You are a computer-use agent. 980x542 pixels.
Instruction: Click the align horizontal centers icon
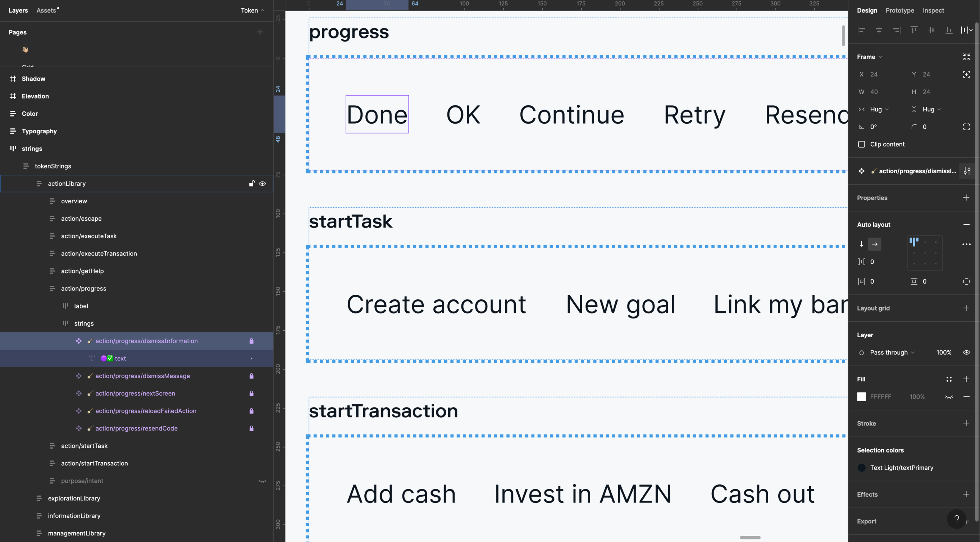pyautogui.click(x=879, y=30)
